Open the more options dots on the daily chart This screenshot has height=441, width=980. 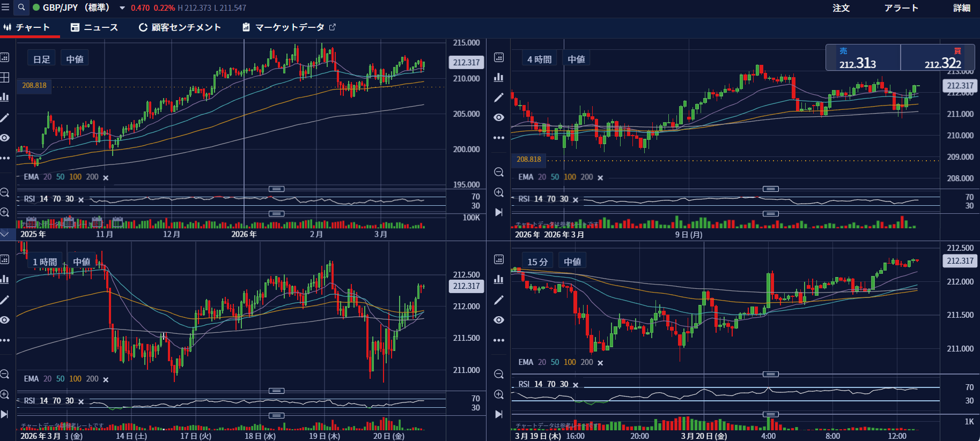(x=5, y=158)
